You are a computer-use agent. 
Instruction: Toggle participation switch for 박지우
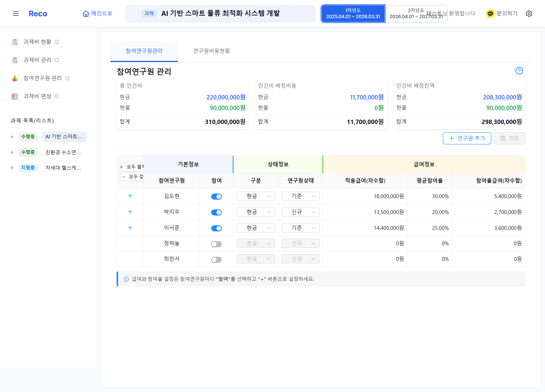point(216,212)
